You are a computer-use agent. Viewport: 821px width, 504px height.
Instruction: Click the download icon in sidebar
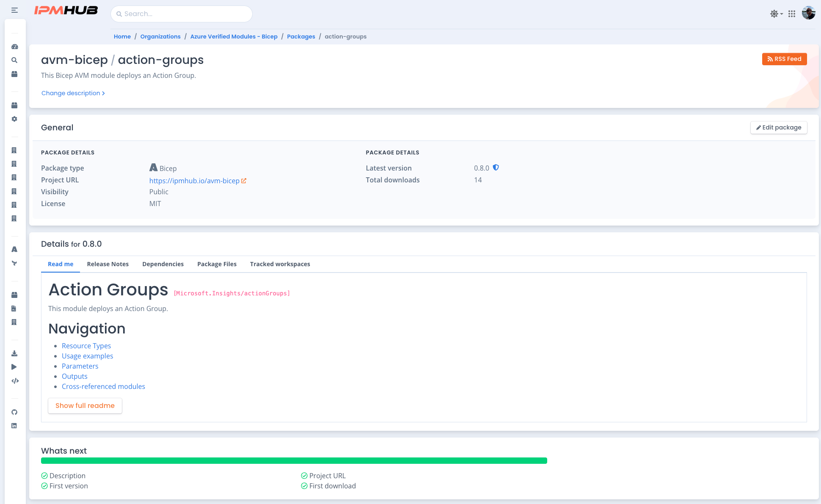(x=14, y=353)
